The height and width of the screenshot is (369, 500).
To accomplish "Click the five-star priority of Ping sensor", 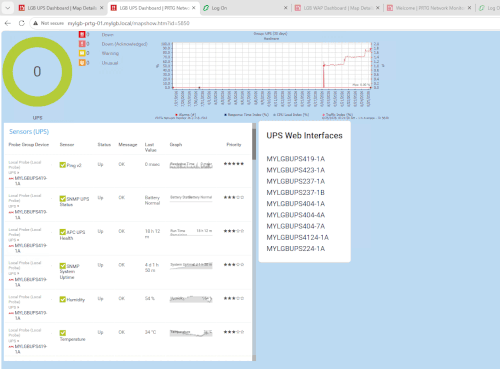I will click(234, 164).
